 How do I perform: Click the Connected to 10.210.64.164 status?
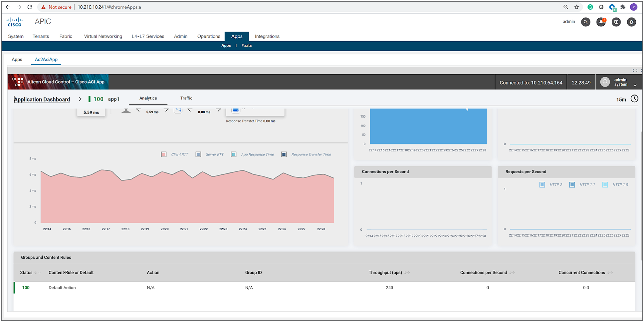[x=531, y=83]
